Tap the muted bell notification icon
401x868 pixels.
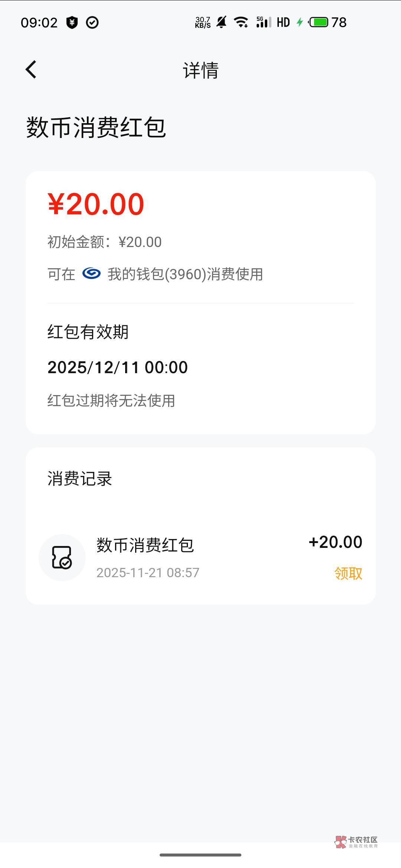[x=222, y=22]
